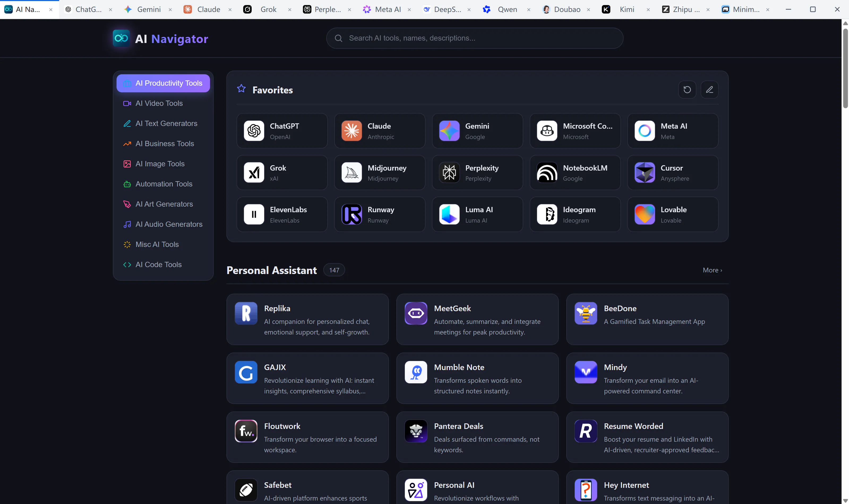The width and height of the screenshot is (849, 504).
Task: Click the MeetGeek card icon
Action: pos(416,313)
